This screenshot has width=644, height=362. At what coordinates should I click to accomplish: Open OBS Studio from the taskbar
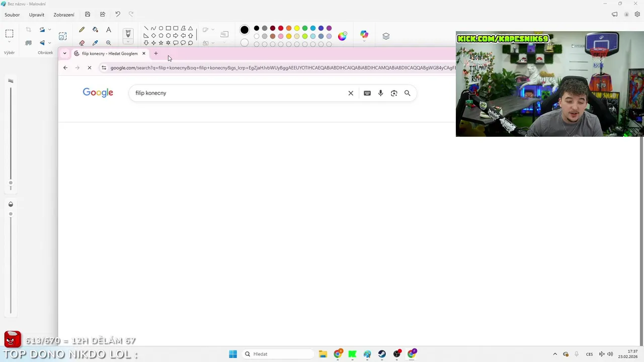pyautogui.click(x=397, y=354)
